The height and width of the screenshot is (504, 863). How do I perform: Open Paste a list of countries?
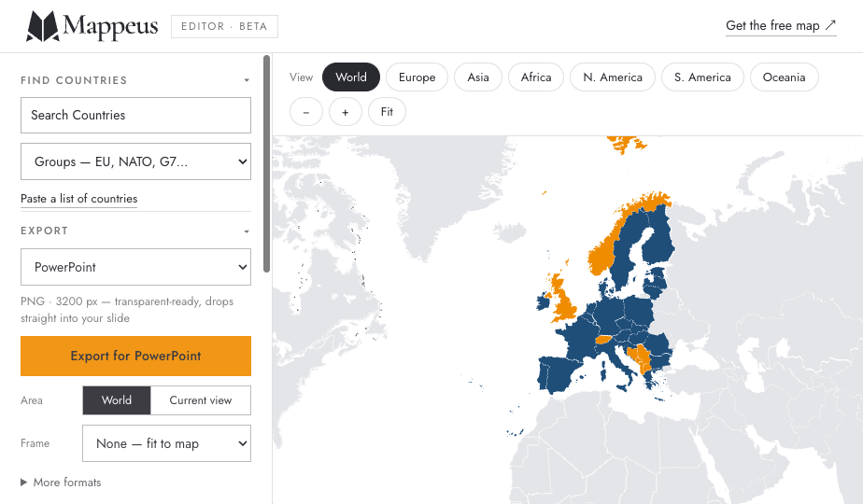pos(78,199)
